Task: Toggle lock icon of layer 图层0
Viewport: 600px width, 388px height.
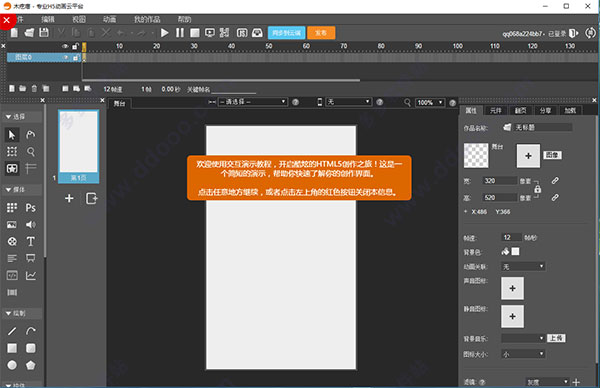Action: pyautogui.click(x=75, y=57)
